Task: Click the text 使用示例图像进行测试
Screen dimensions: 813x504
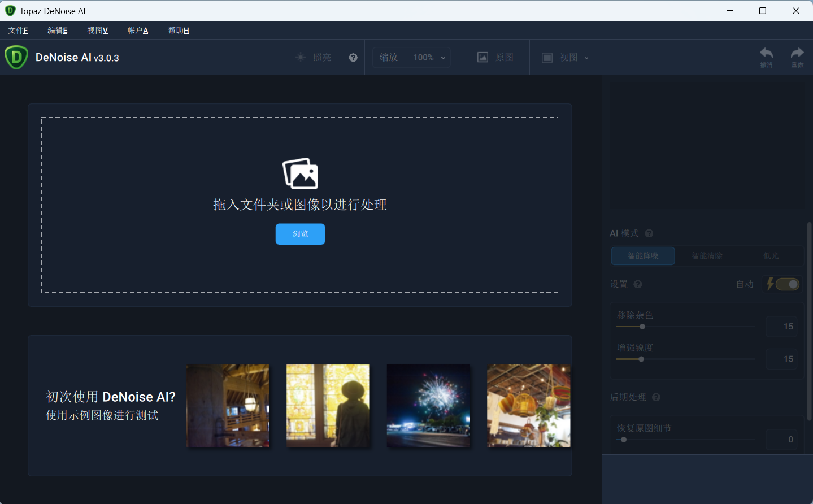Action: (x=102, y=415)
